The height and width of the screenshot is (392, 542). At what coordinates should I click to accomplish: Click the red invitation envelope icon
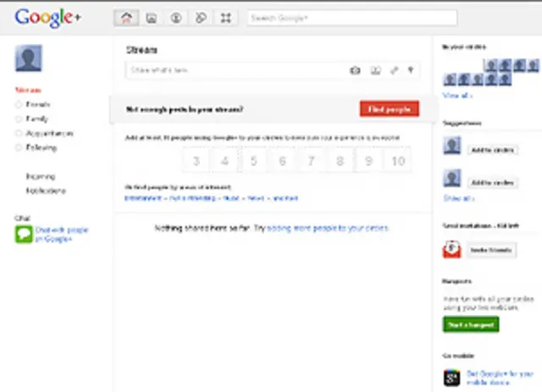[x=452, y=250]
